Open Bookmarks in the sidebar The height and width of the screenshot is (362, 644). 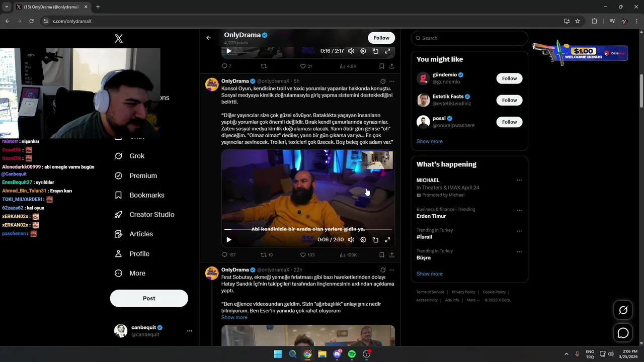click(x=139, y=195)
